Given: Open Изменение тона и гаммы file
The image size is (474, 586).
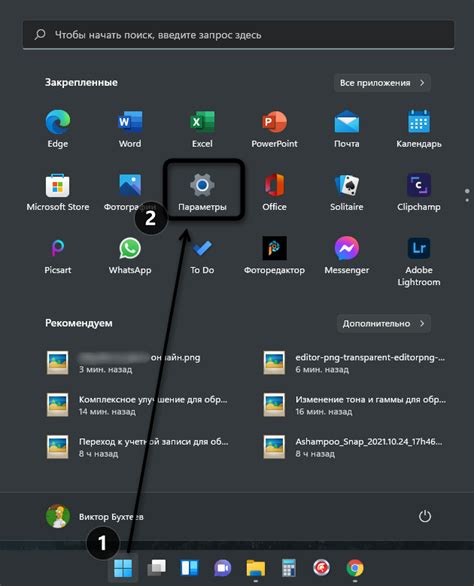Looking at the screenshot, I should 354,405.
